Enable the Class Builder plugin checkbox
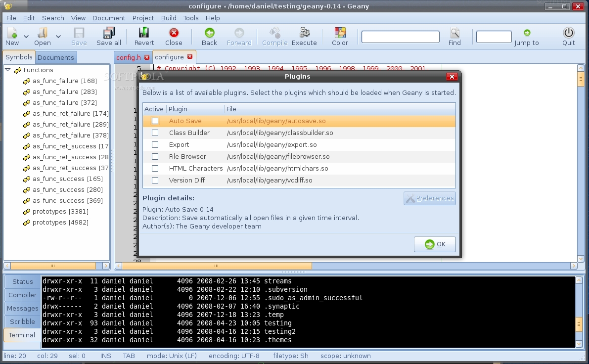589x364 pixels. point(155,133)
